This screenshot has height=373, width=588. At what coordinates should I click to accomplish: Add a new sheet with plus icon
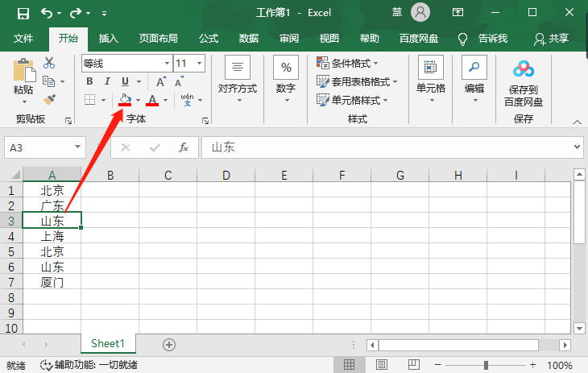pos(169,344)
